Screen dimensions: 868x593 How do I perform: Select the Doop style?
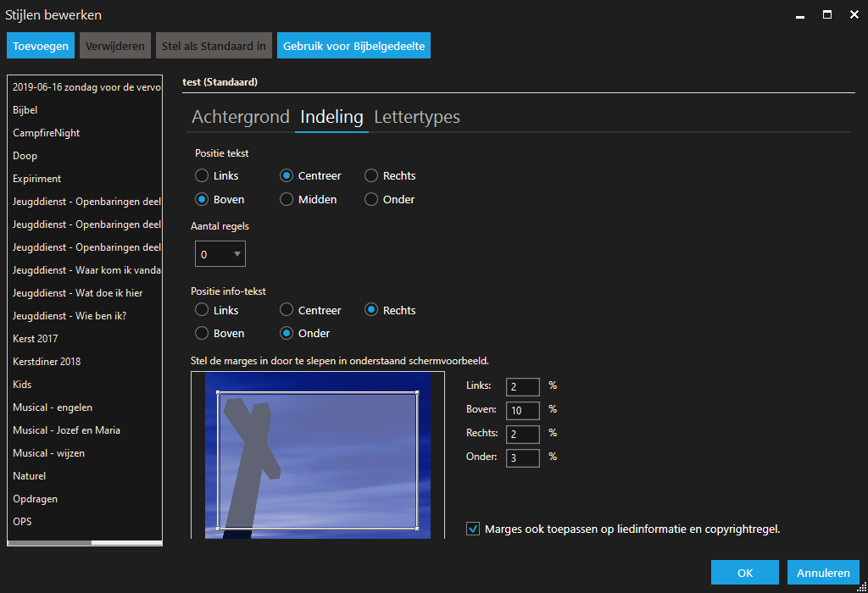coord(85,156)
